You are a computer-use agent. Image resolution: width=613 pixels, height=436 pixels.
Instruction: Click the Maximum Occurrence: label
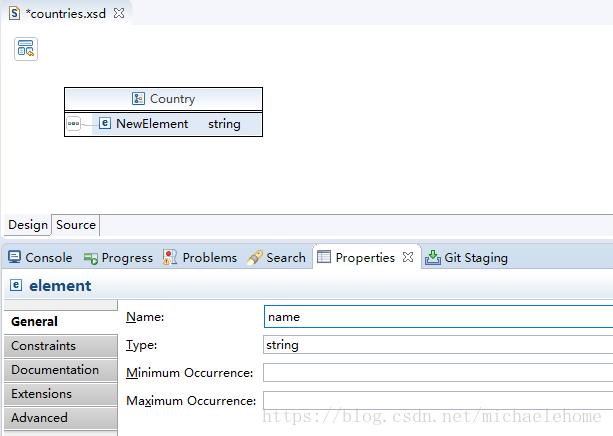coord(191,401)
